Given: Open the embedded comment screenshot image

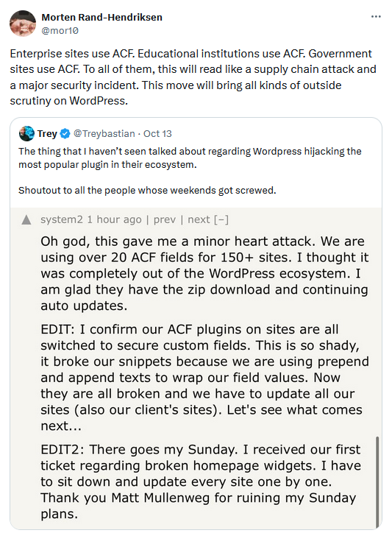Looking at the screenshot, I should pos(196,368).
